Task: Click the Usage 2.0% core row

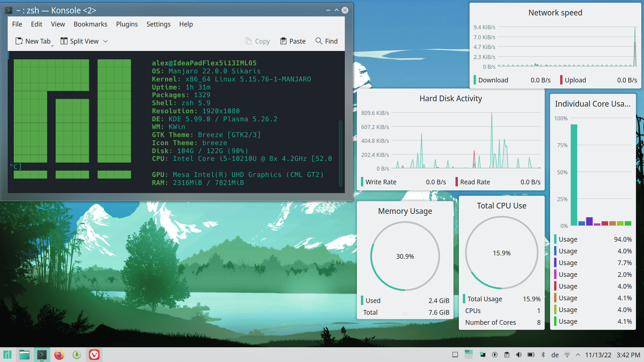Action: pyautogui.click(x=593, y=275)
